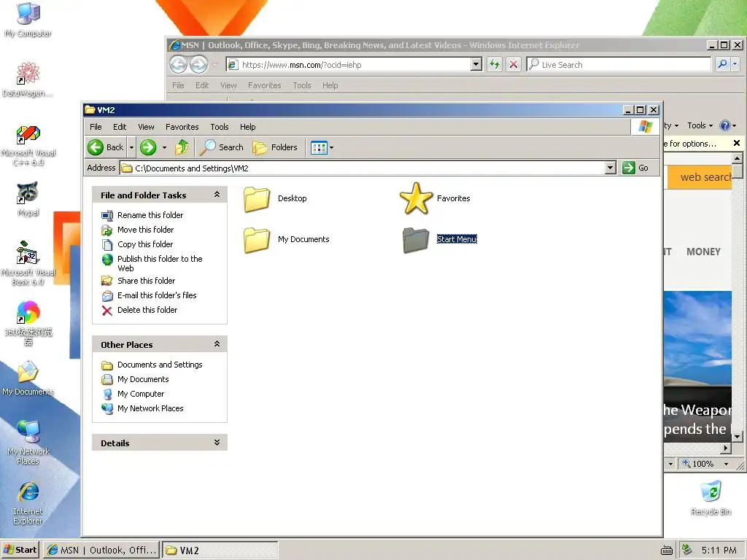Click Copy this folder
This screenshot has width=747, height=560.
[145, 244]
